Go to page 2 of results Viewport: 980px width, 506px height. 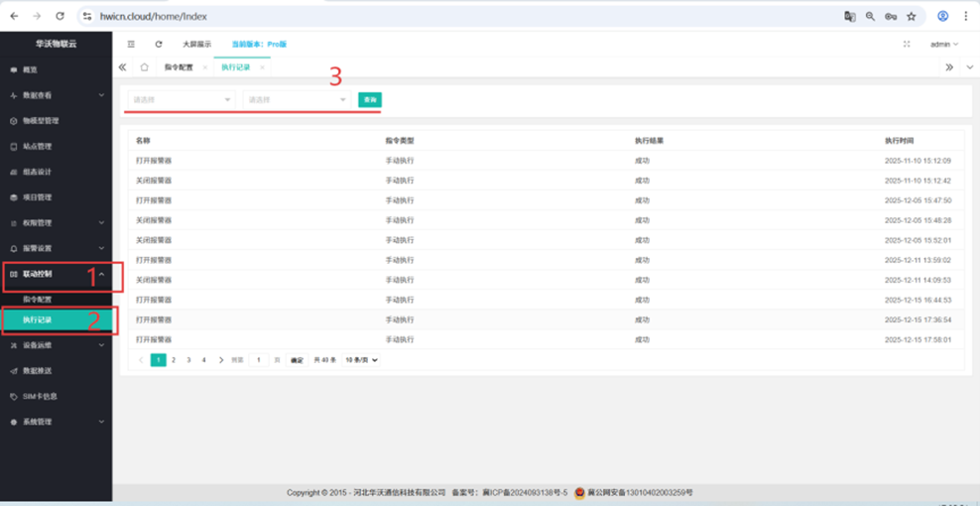point(174,360)
